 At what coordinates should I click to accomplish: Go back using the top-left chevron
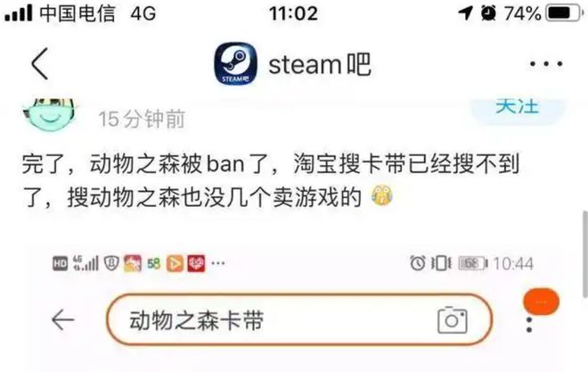pos(40,64)
